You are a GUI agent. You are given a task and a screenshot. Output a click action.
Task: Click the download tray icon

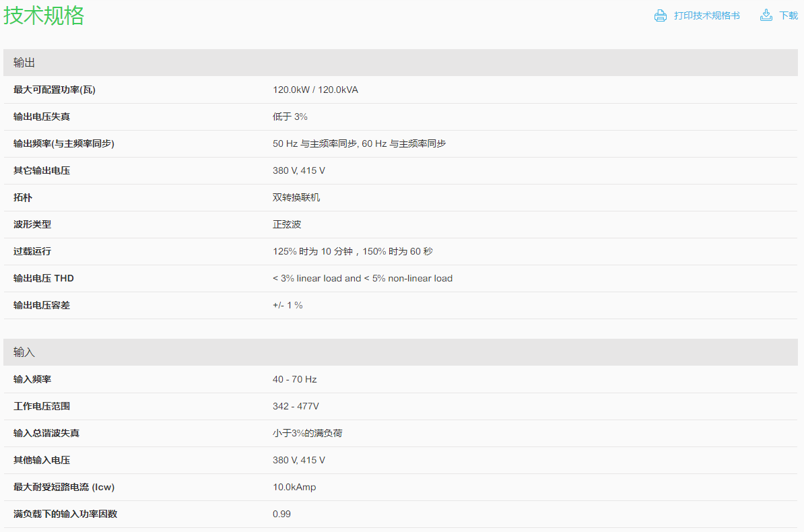pyautogui.click(x=766, y=15)
